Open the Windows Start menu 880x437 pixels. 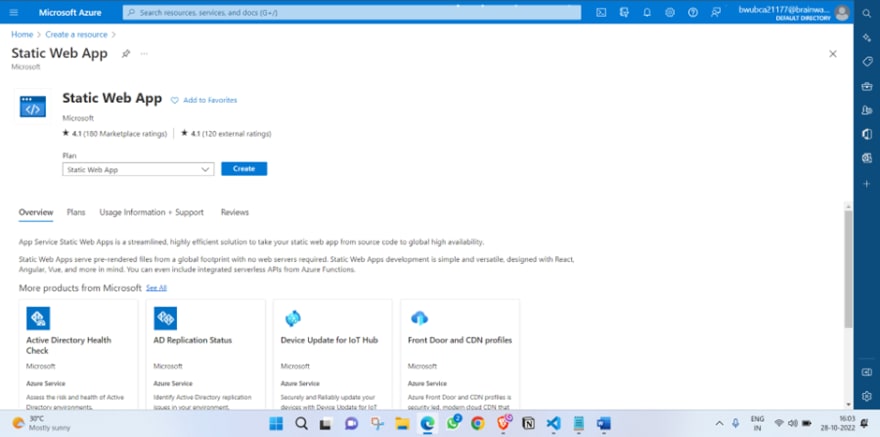point(276,423)
